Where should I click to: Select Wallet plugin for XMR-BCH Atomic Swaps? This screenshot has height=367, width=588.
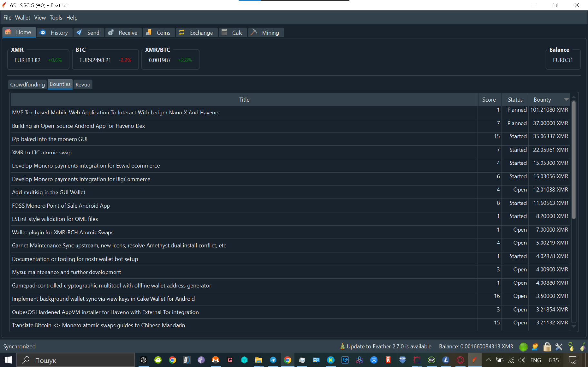(290, 232)
